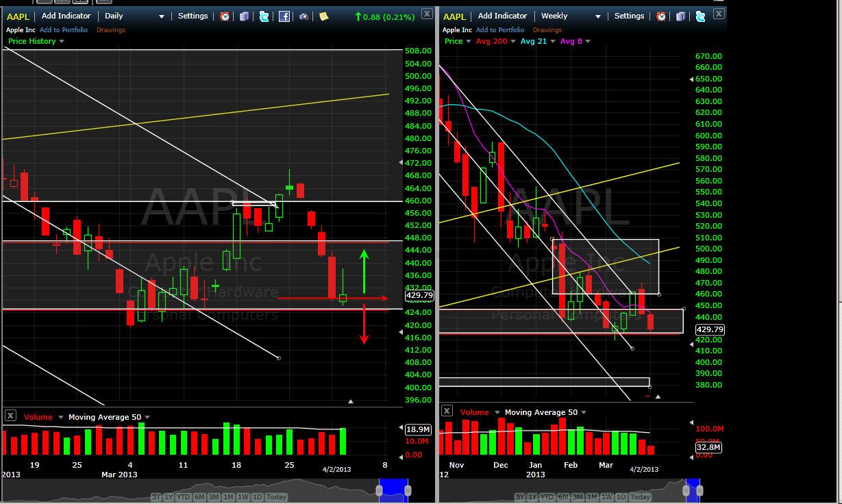Select 1Y range in Daily chart
Image resolution: width=842 pixels, height=504 pixels.
coord(169,496)
